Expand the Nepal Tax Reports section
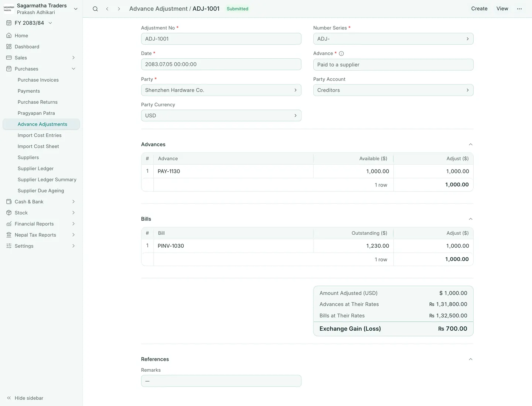The height and width of the screenshot is (406, 532). pos(74,235)
